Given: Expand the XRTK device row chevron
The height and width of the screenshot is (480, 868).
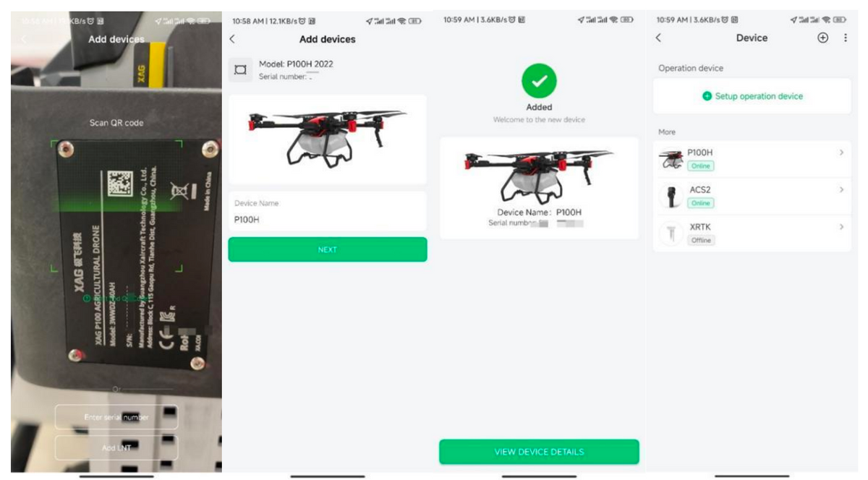Looking at the screenshot, I should point(841,227).
